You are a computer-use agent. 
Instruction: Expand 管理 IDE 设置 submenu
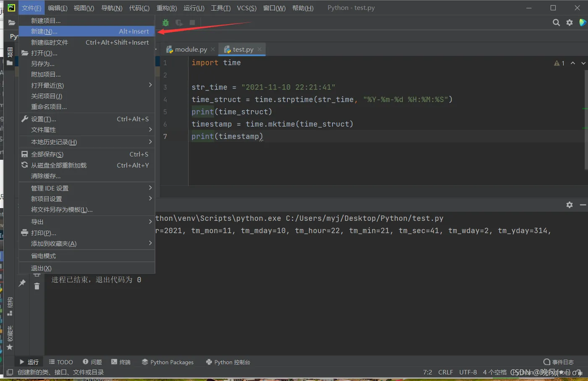click(x=87, y=188)
